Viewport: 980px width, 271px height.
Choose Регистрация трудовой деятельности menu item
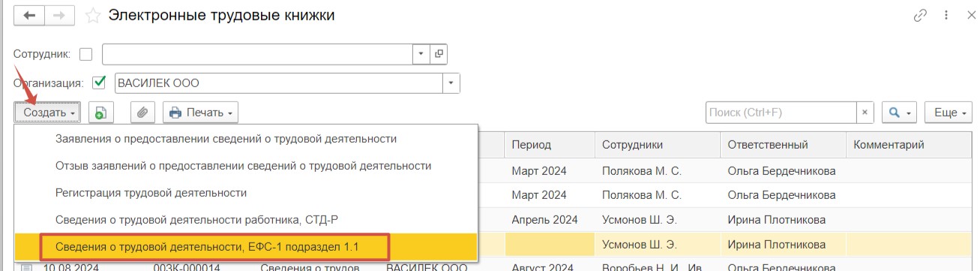(151, 192)
